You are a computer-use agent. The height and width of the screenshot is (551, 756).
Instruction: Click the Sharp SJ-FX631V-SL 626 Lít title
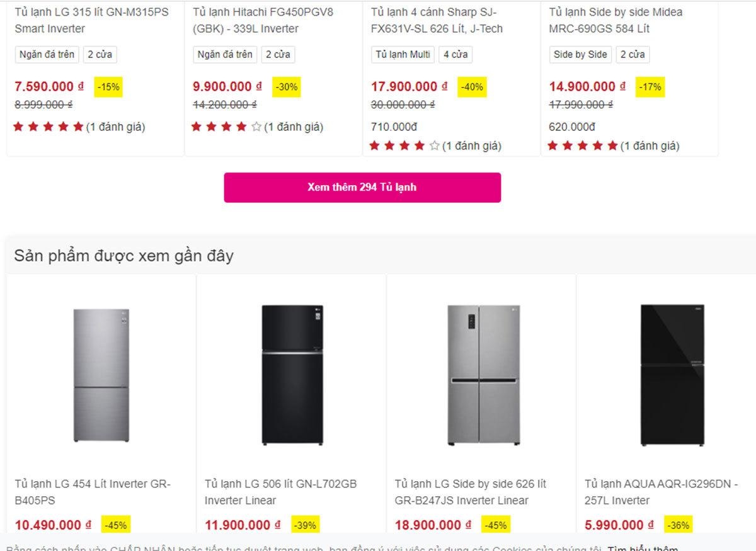437,20
